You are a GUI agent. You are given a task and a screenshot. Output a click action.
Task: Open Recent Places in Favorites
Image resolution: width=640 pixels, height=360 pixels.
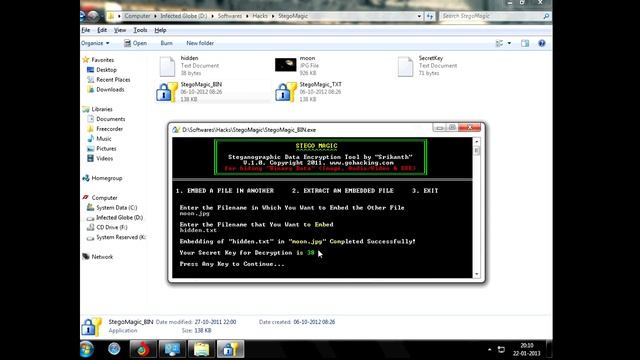tap(113, 80)
